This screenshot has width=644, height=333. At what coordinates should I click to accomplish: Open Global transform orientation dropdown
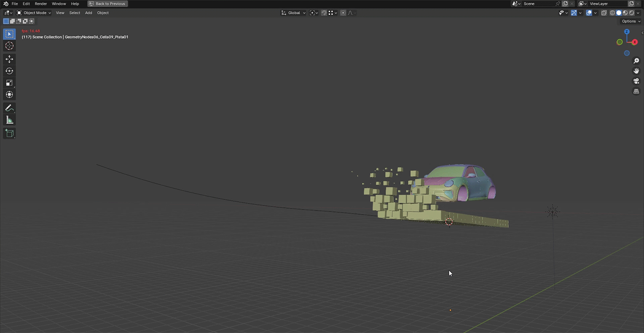pos(293,13)
